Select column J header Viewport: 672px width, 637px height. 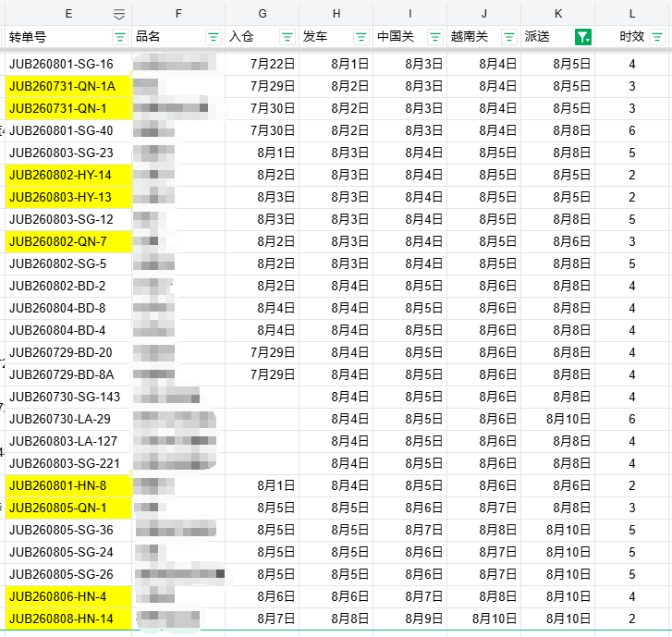coord(484,14)
